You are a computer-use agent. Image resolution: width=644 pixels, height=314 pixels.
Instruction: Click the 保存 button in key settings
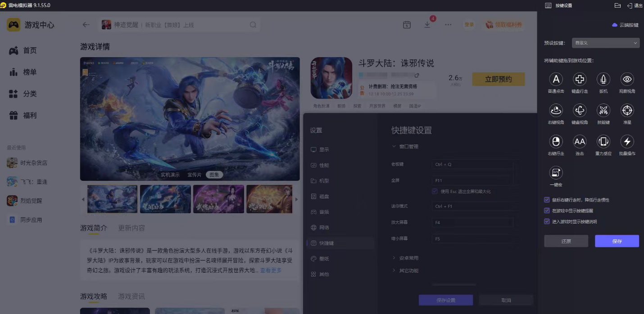(617, 241)
